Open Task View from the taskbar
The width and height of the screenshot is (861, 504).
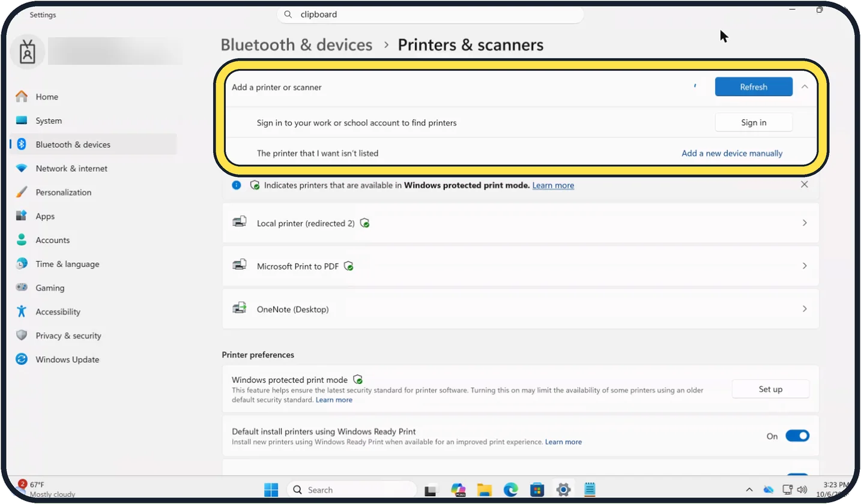coord(431,490)
